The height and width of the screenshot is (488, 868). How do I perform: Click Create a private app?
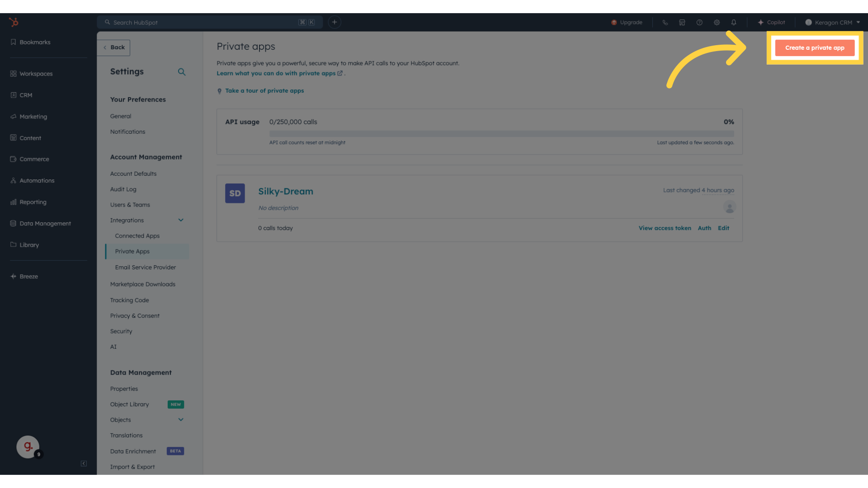coord(815,48)
